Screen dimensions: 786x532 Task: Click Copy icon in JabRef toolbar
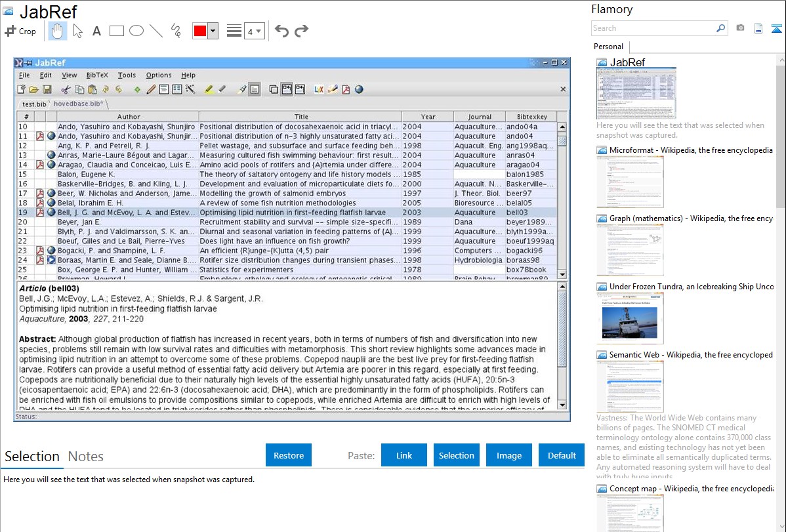pos(79,89)
